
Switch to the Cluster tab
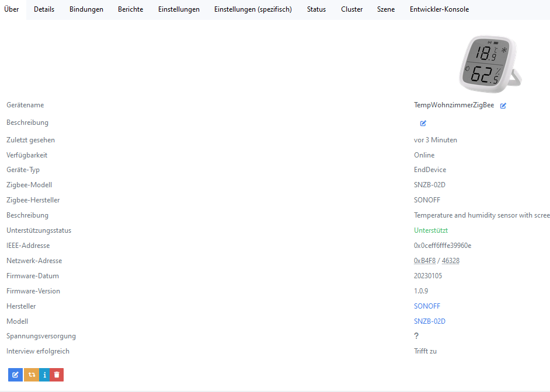coord(352,9)
